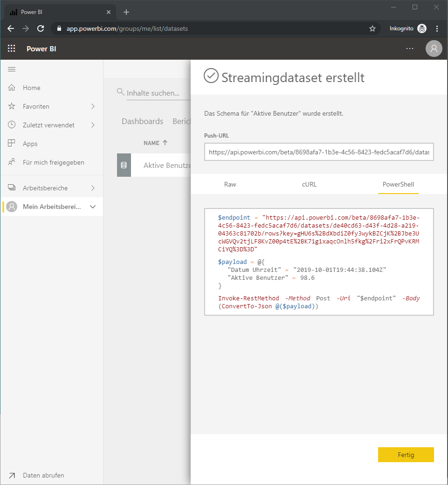Expand the Arbeitsbereiche chevron
Viewport: 448px width, 485px height.
(x=93, y=188)
